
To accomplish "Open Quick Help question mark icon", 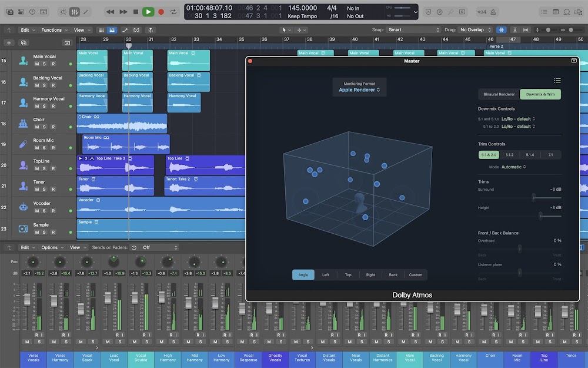I will pyautogui.click(x=32, y=12).
